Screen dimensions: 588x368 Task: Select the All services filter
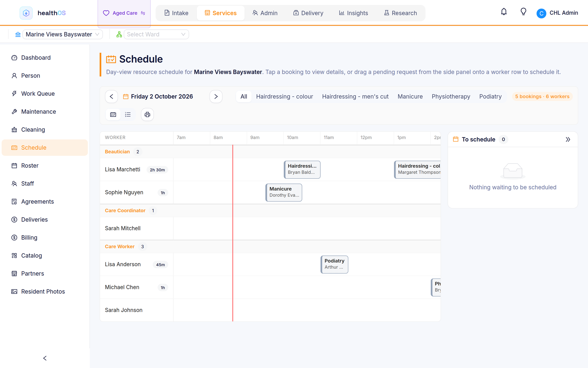(x=244, y=97)
